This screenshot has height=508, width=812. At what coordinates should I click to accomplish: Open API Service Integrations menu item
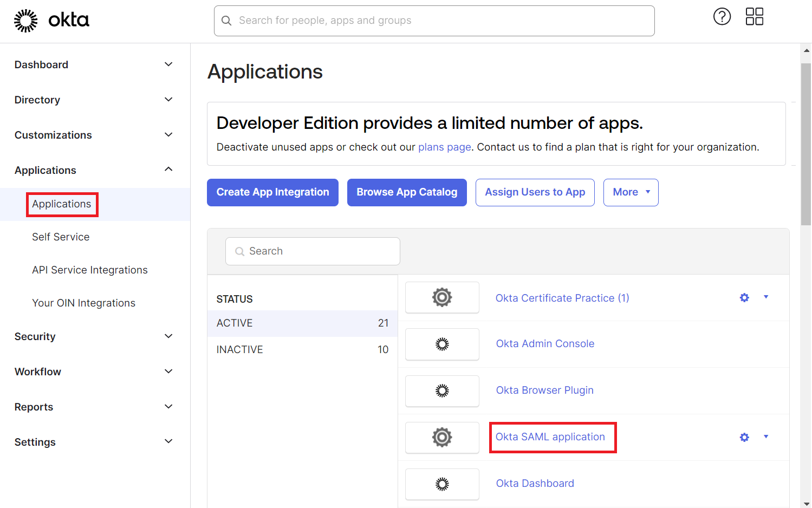click(x=90, y=270)
